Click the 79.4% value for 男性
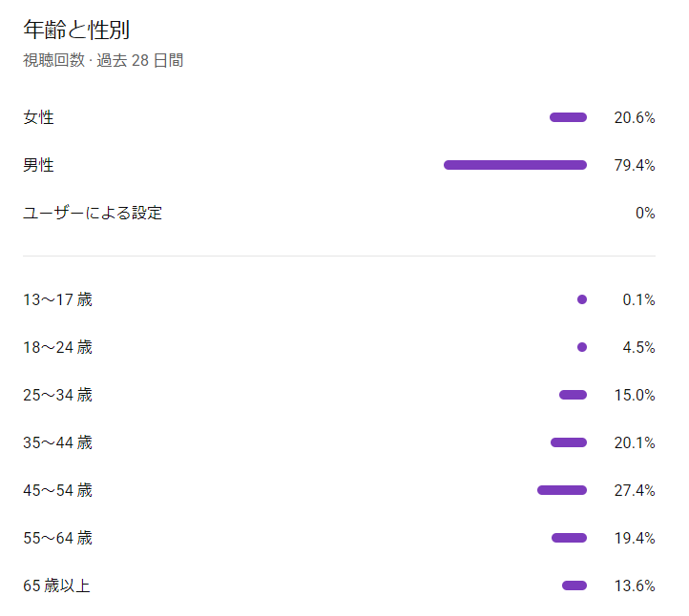Viewport: 689px width, 616px height. pyautogui.click(x=635, y=165)
